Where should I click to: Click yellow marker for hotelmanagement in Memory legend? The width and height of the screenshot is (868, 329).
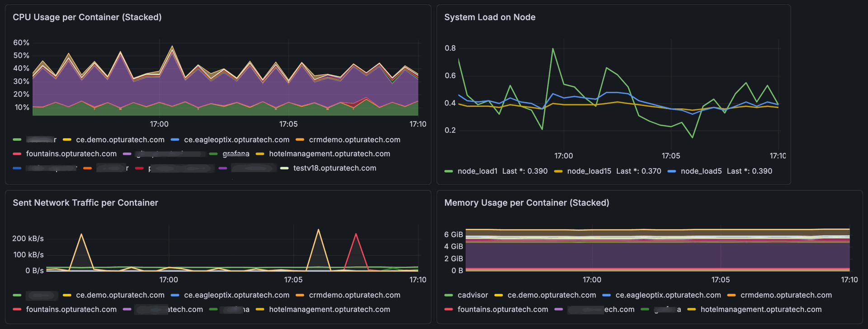[692, 310]
